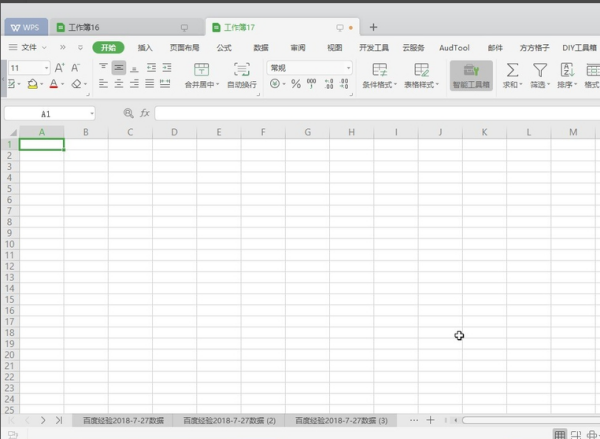Select sheet tab 百度经验2018-7-27数据 (2)
This screenshot has width=600, height=439.
(229, 421)
